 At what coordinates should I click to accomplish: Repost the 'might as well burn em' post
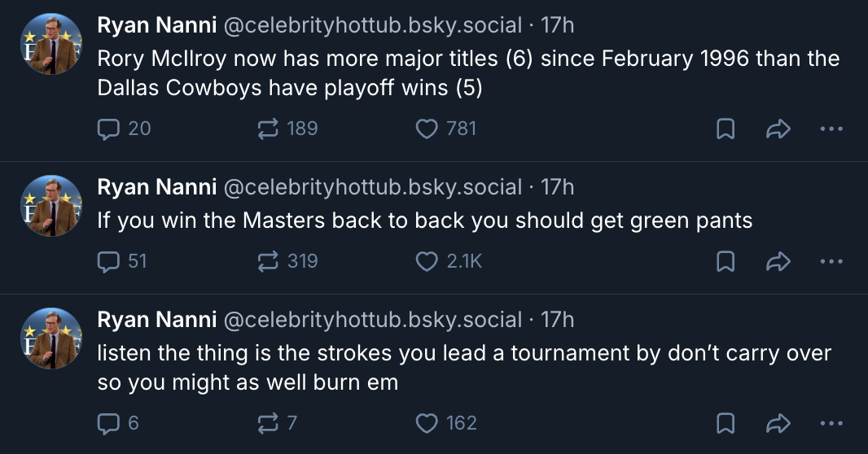(268, 423)
